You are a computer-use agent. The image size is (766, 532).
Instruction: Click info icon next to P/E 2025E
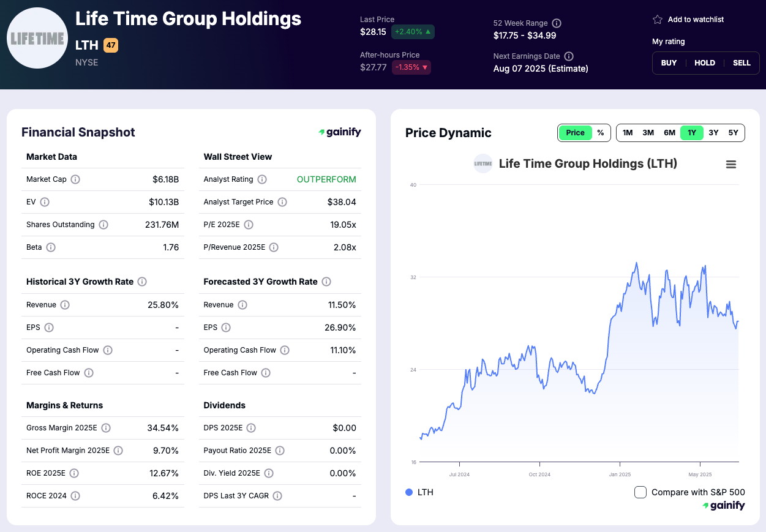(249, 225)
